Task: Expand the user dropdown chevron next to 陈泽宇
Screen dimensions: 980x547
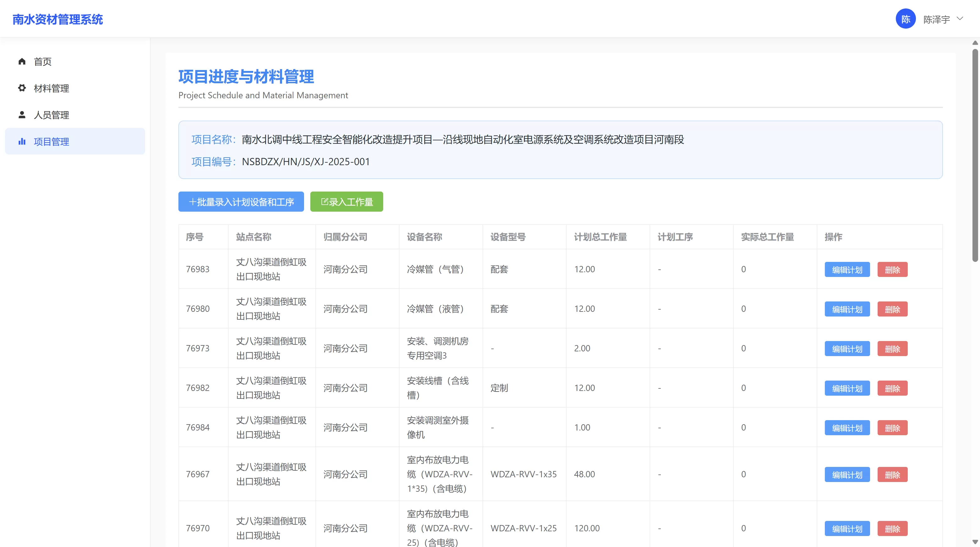Action: pos(960,19)
